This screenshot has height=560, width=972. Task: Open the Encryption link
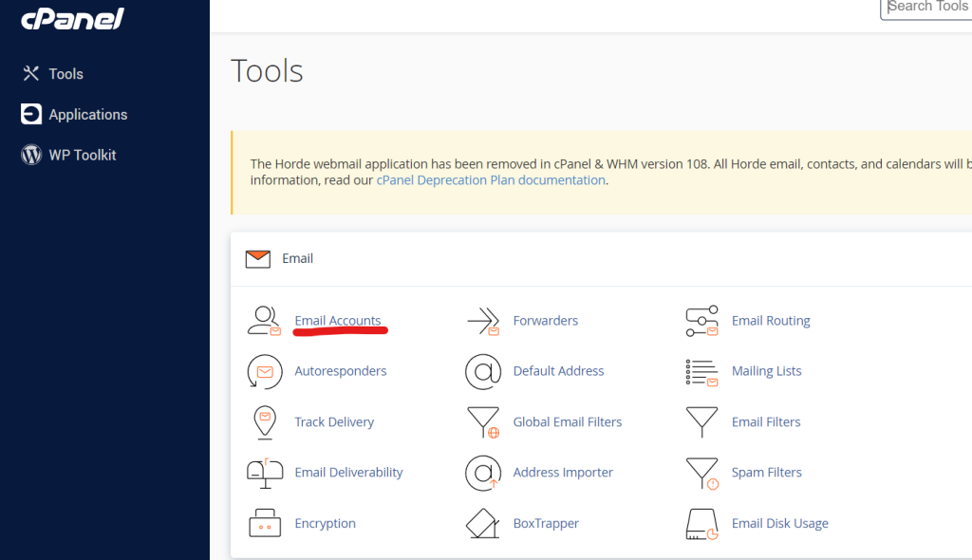[325, 523]
